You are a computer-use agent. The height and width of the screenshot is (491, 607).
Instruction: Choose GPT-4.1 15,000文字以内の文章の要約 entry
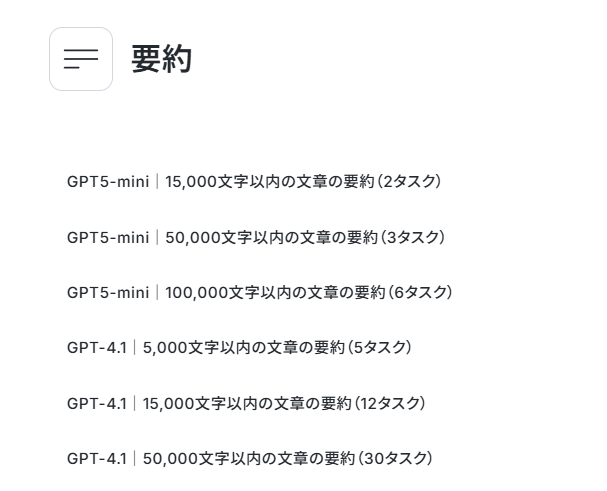point(246,403)
